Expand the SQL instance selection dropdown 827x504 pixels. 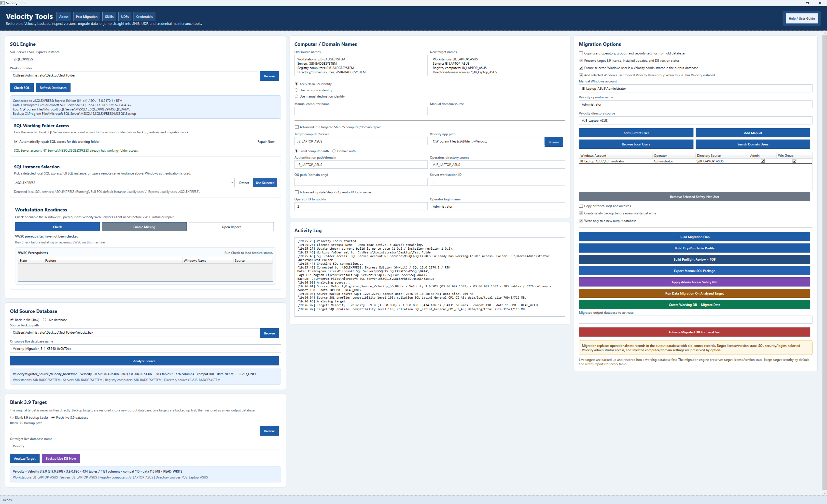pyautogui.click(x=232, y=183)
